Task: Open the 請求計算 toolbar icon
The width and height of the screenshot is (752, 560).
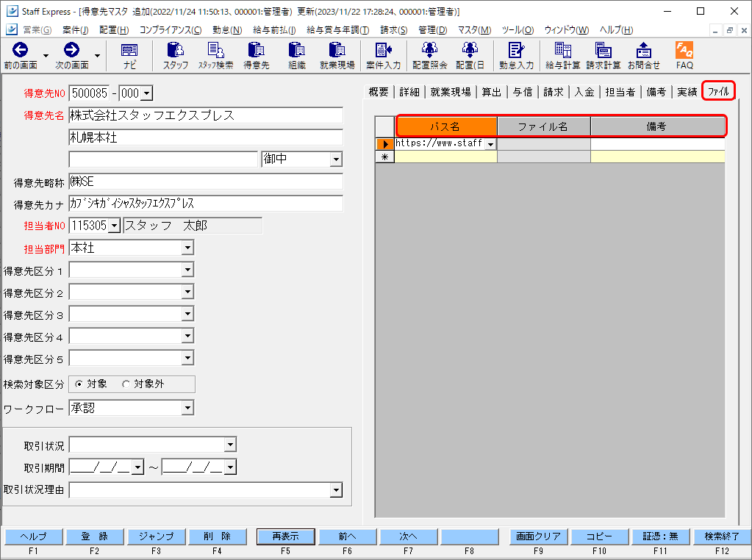Action: tap(603, 51)
